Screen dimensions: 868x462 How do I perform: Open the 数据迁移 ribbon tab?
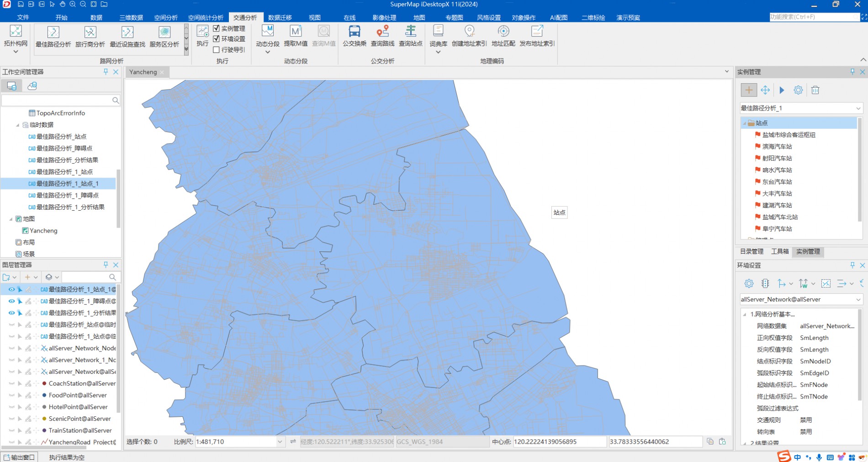(x=280, y=17)
